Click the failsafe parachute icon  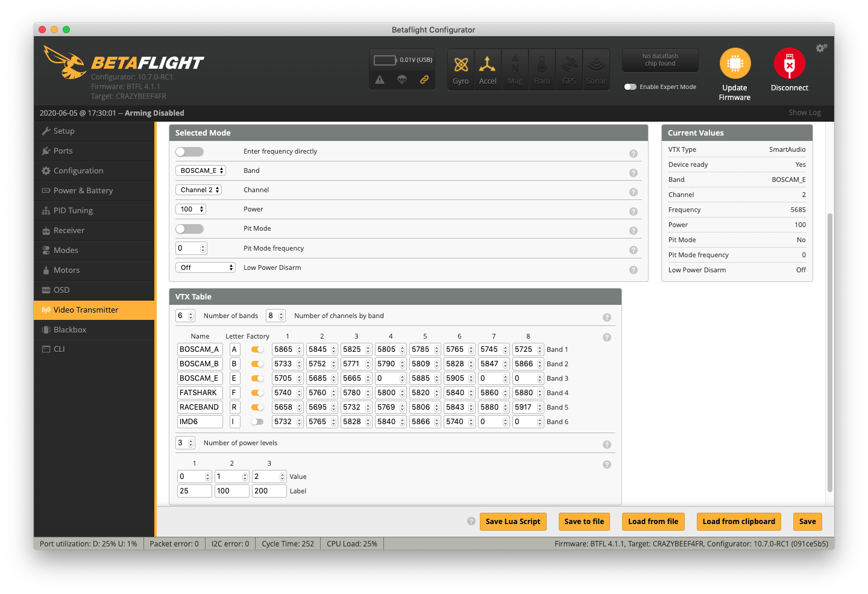(x=402, y=80)
